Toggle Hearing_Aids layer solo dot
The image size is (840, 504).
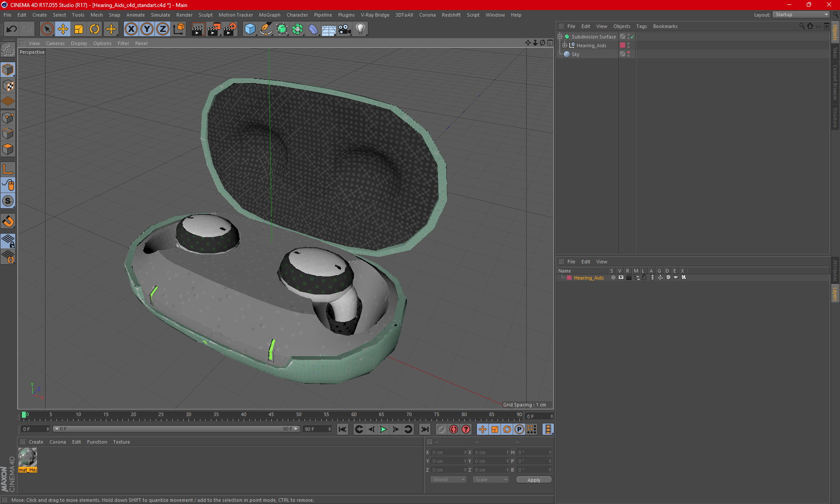[613, 277]
